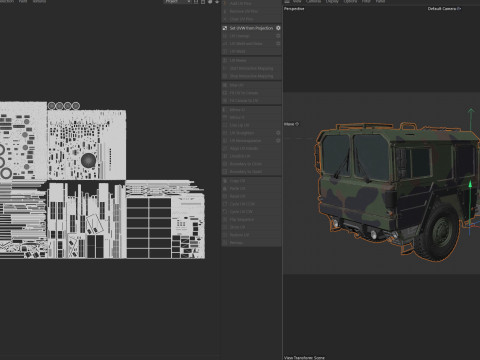The width and height of the screenshot is (480, 360).
Task: Click the Perspective view label
Action: (x=294, y=9)
